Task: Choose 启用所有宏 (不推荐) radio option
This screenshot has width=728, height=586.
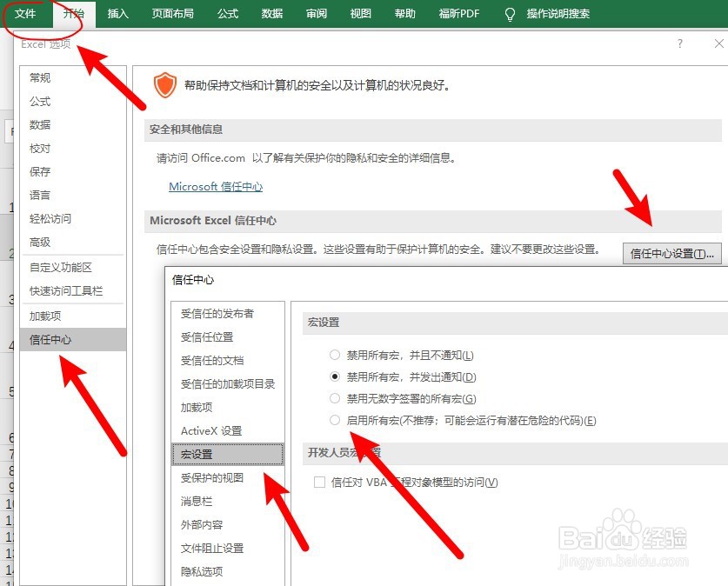Action: coord(335,420)
